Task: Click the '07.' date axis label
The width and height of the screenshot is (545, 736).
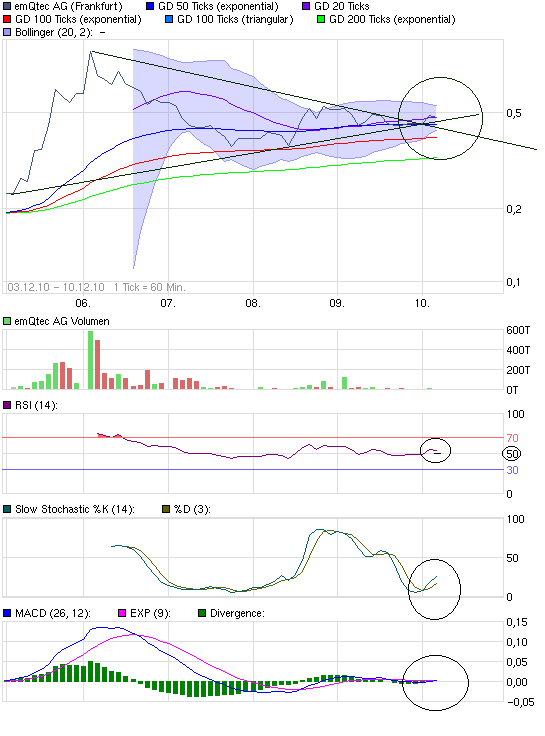Action: 168,303
